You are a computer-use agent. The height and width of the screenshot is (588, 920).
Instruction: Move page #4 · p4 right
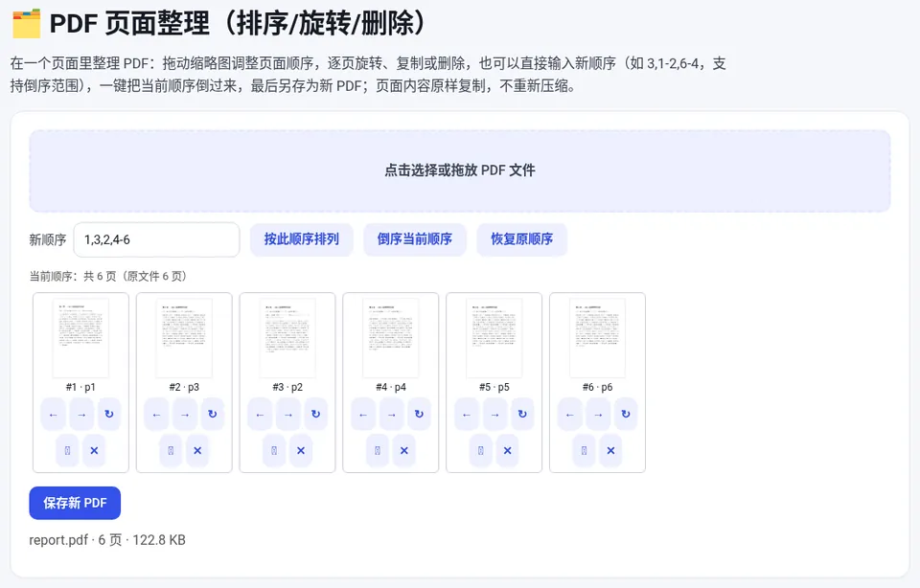[x=391, y=415]
